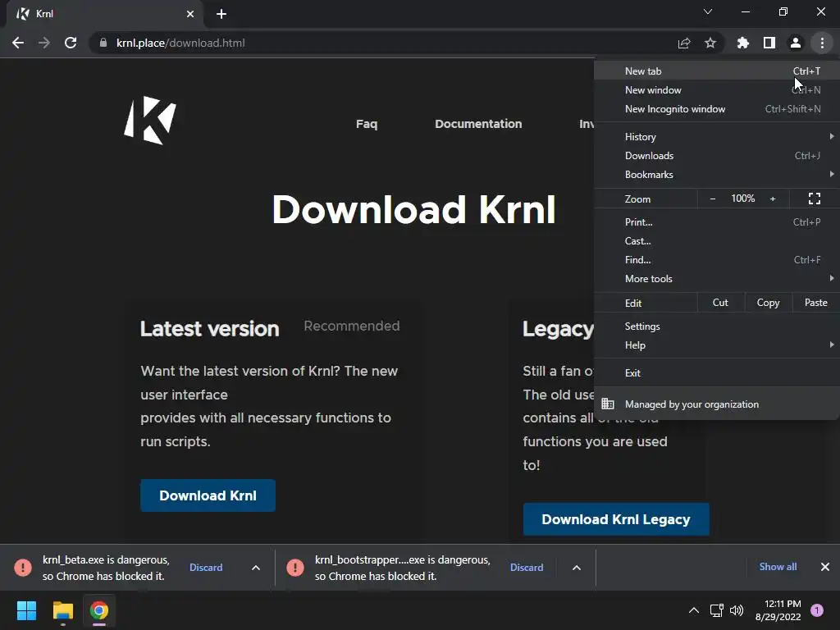The height and width of the screenshot is (630, 840).
Task: Click the Chrome taskbar icon
Action: (x=99, y=610)
